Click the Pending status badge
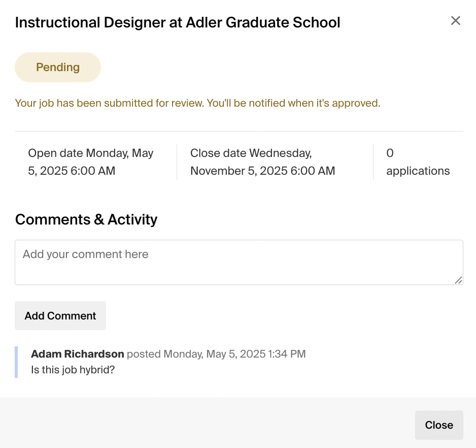 click(58, 67)
